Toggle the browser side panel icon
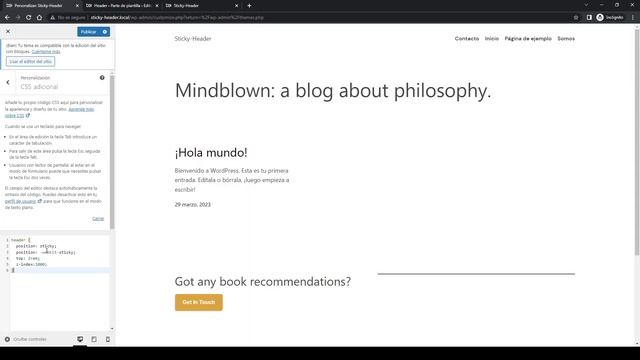The image size is (640, 360). pyautogui.click(x=589, y=18)
